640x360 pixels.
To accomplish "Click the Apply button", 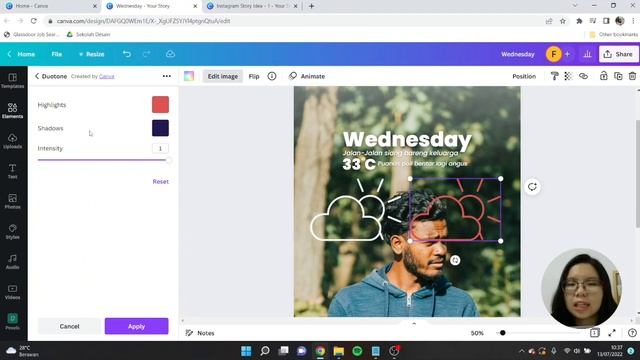I will [136, 326].
